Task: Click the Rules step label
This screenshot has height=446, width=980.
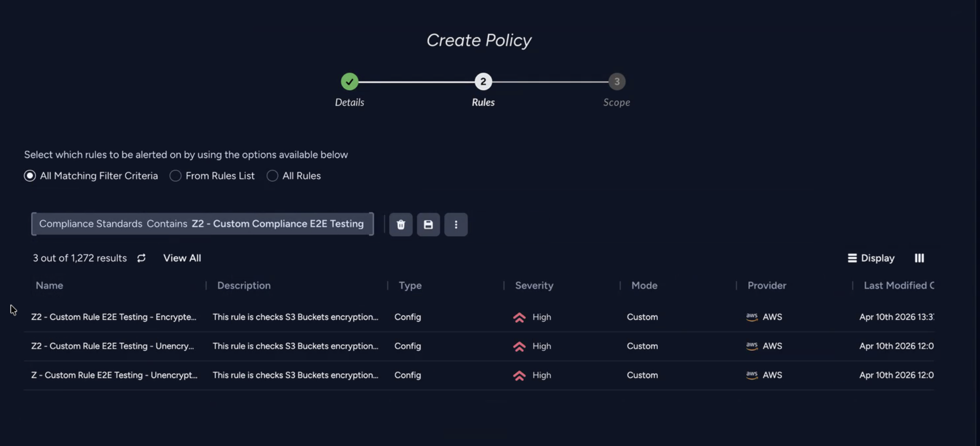Action: click(483, 102)
